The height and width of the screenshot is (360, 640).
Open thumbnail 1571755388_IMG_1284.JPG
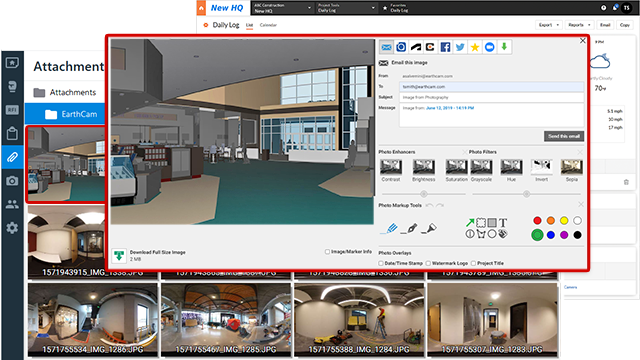(x=359, y=320)
